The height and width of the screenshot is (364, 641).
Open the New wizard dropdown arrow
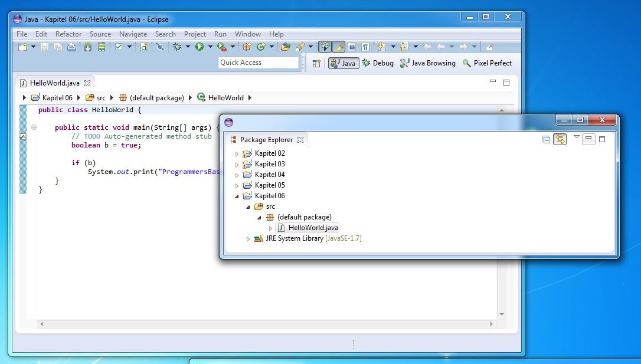[34, 47]
